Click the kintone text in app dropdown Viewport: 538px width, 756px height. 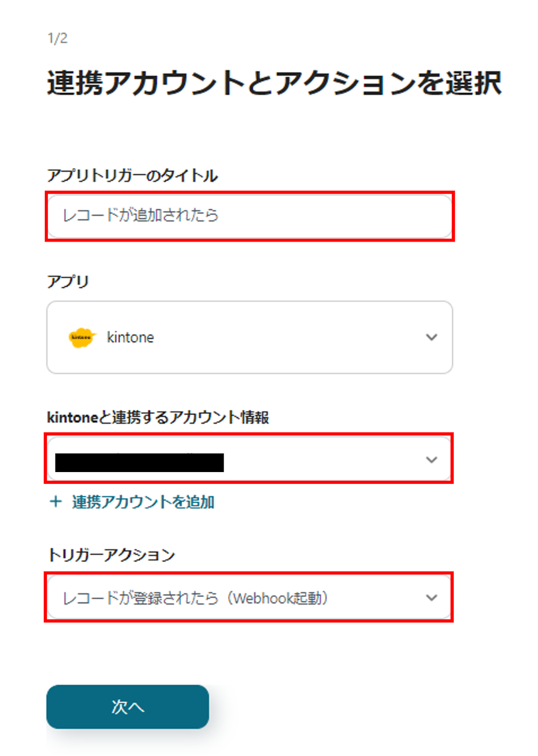coord(130,337)
